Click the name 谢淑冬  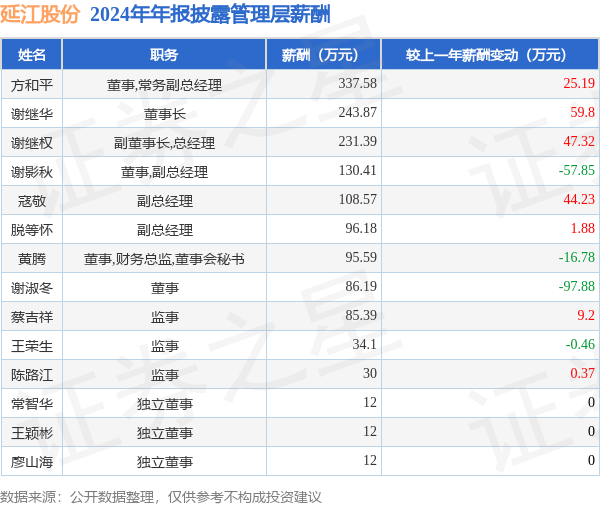pos(31,288)
